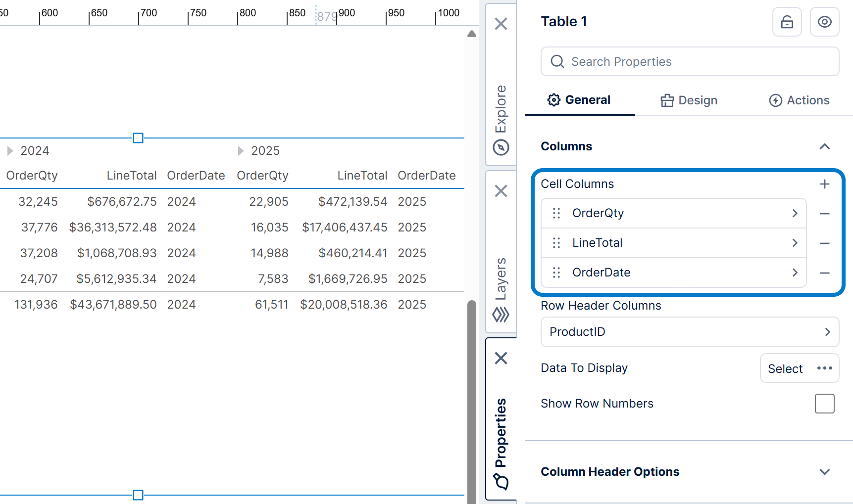Select cell 32,245 in OrderQty

pyautogui.click(x=38, y=202)
